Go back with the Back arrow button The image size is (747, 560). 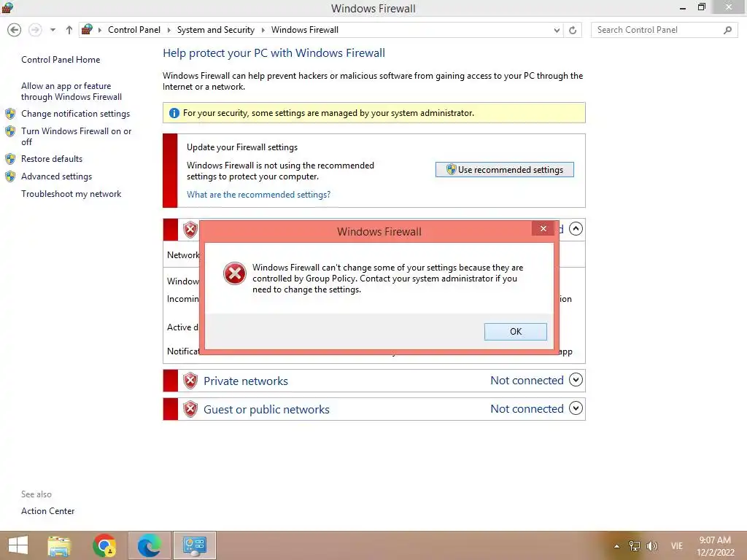point(15,30)
